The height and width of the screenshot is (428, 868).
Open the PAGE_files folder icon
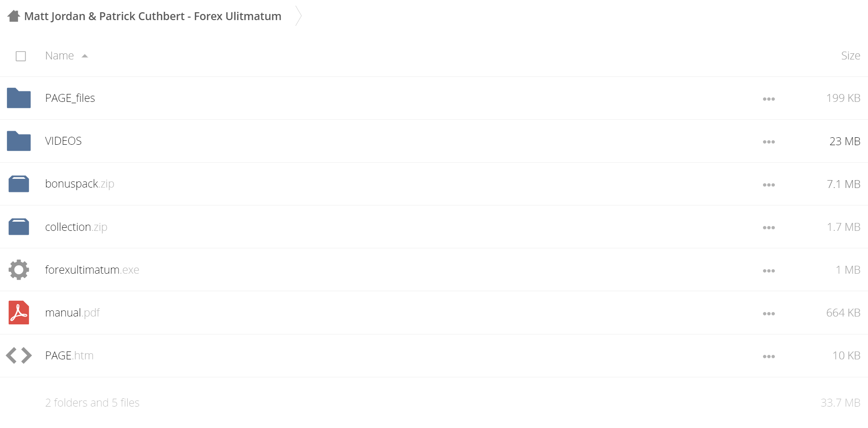click(19, 98)
